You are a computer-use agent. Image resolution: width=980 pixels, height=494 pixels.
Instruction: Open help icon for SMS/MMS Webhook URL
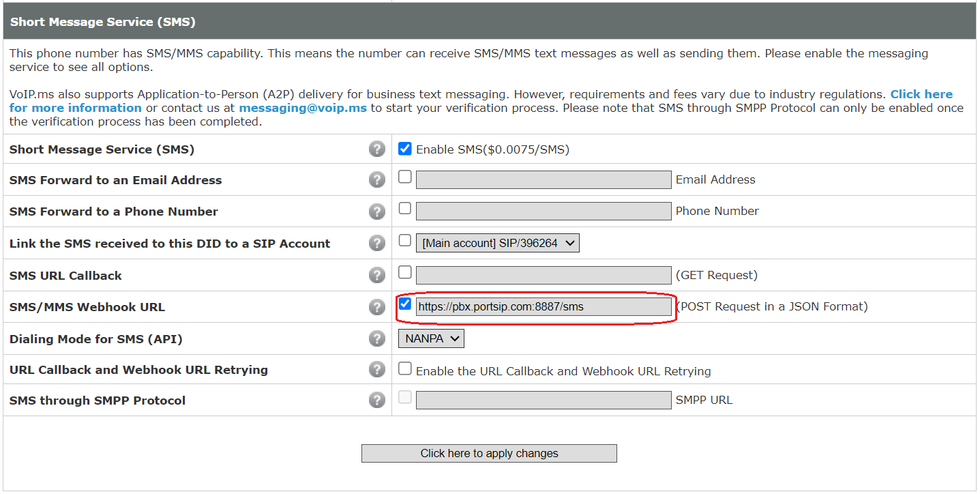pos(376,307)
